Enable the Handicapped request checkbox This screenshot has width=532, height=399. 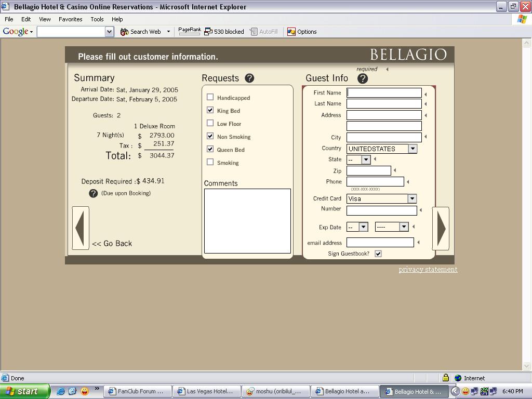coord(210,97)
